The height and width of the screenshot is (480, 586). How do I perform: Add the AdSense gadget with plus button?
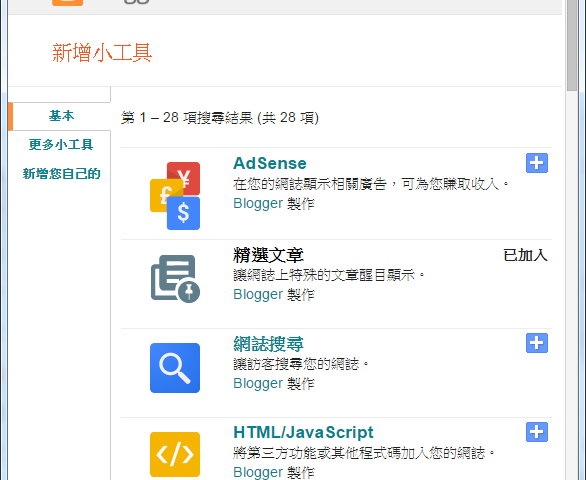537,163
